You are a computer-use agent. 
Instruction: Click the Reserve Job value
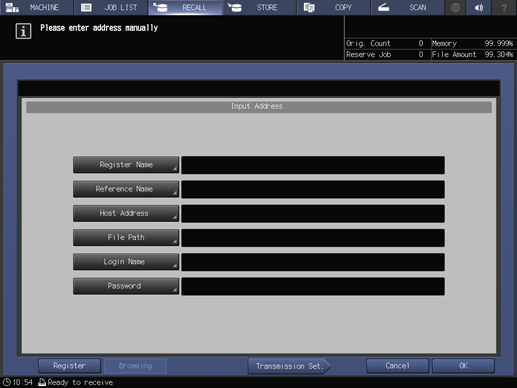tap(421, 55)
